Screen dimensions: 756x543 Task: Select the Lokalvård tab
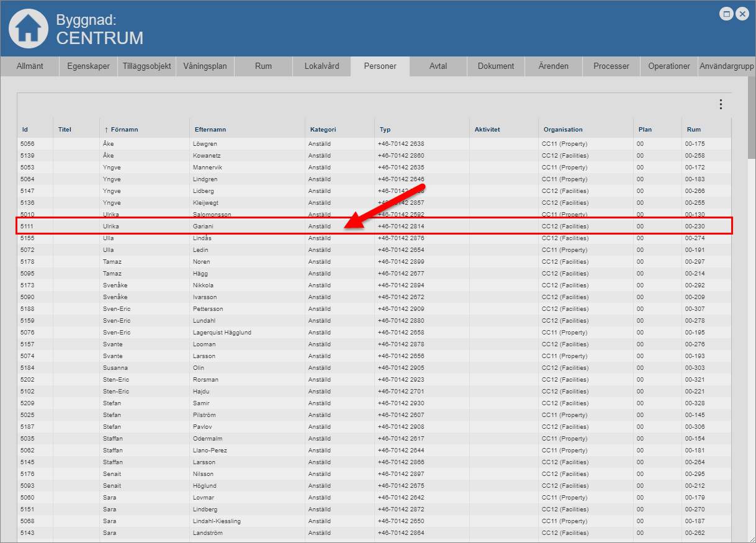pos(322,66)
